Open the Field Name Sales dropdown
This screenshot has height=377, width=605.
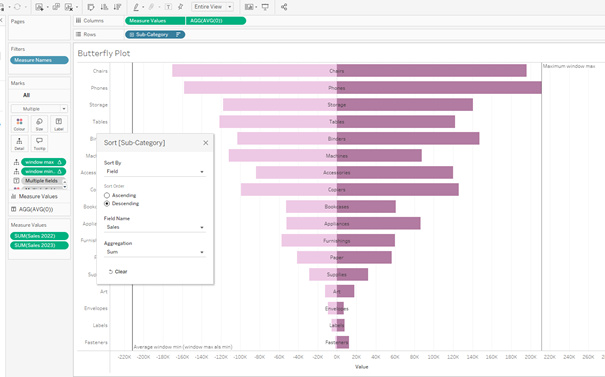tap(155, 227)
